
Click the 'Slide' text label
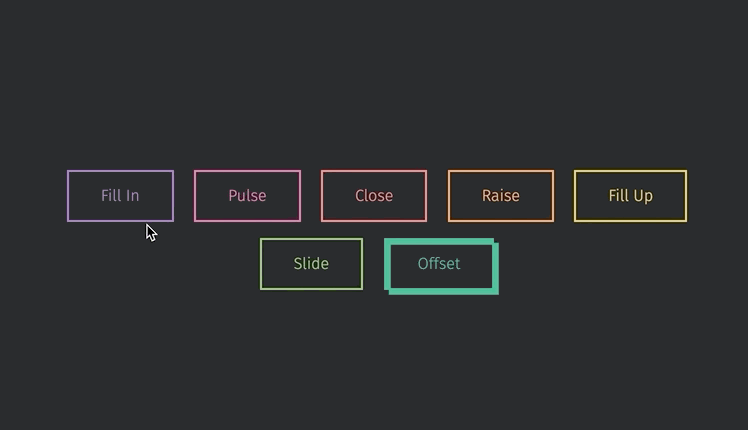click(x=311, y=263)
